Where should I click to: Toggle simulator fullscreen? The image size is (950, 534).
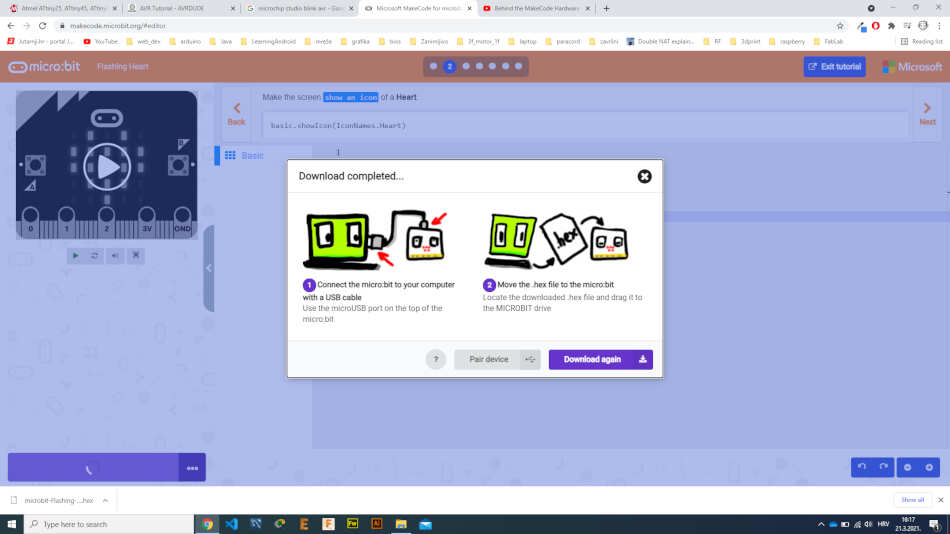click(x=136, y=256)
